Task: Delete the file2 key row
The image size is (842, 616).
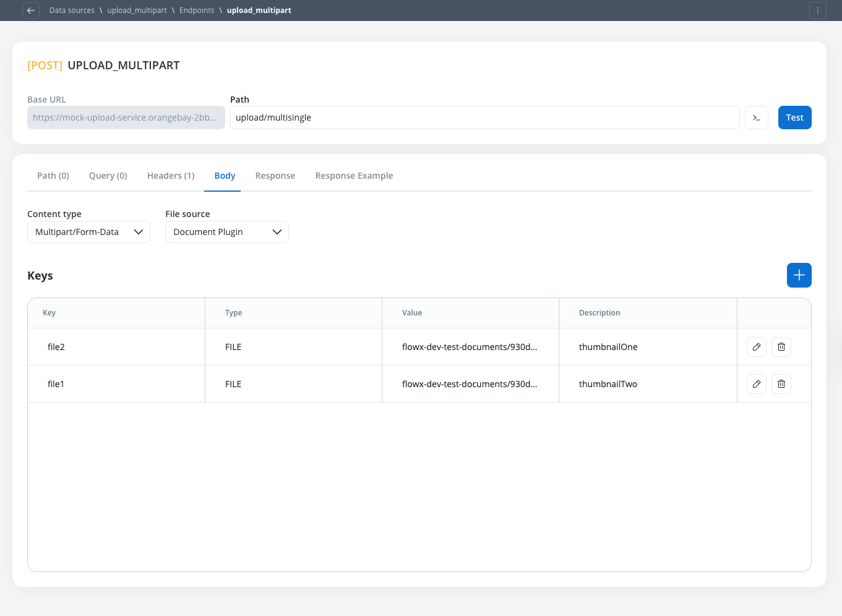Action: click(x=781, y=347)
